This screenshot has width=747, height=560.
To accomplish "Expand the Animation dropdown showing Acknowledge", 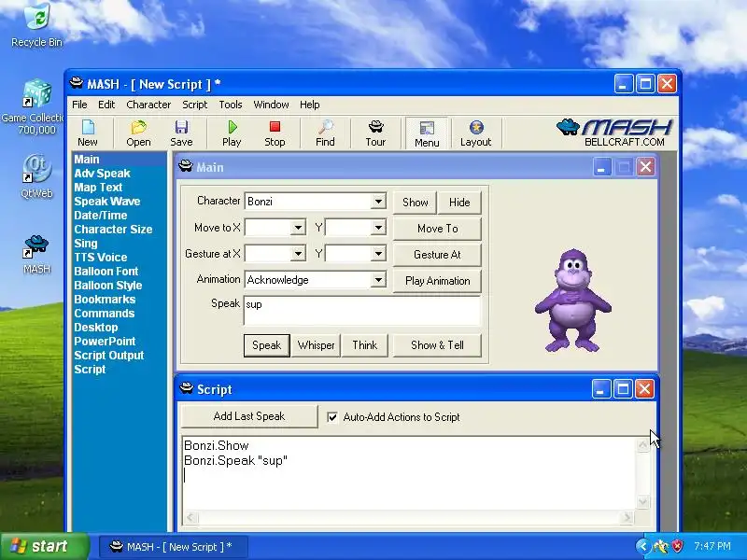I will [378, 279].
